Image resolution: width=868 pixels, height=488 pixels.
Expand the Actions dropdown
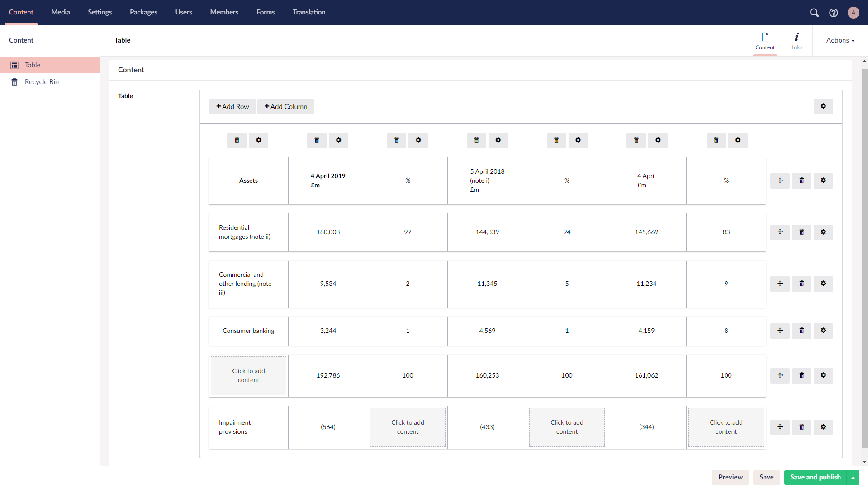840,40
